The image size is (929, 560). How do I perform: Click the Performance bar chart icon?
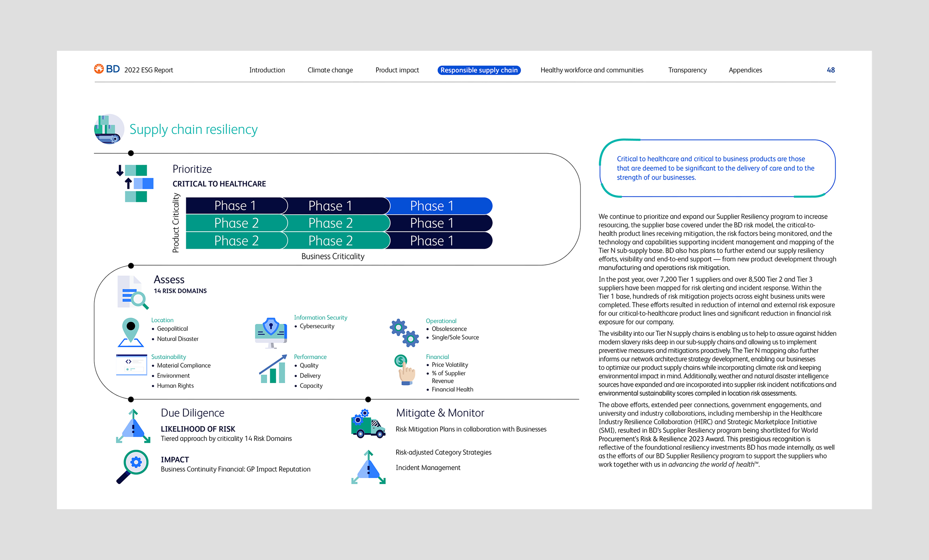[x=273, y=368]
